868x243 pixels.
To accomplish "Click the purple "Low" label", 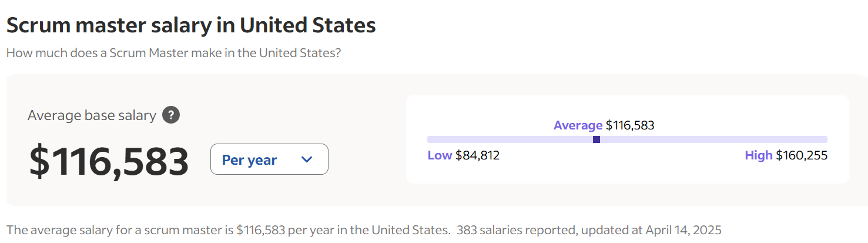I will 440,155.
